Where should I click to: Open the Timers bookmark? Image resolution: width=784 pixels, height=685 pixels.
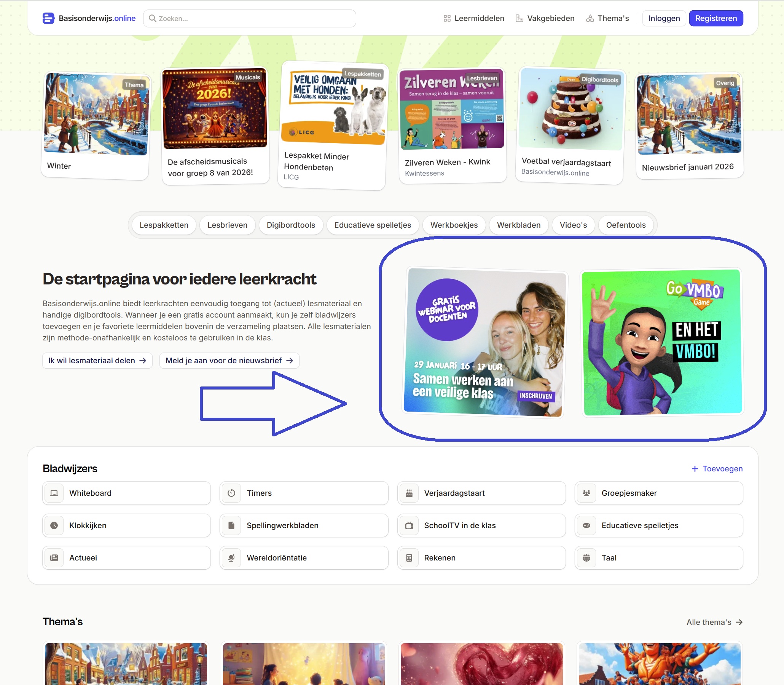304,493
